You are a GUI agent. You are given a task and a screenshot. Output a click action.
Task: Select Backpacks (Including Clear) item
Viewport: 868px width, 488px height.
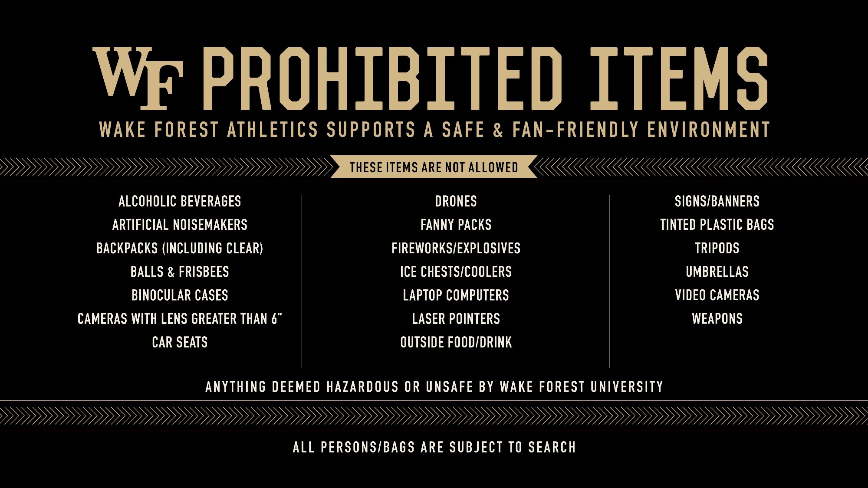(180, 248)
